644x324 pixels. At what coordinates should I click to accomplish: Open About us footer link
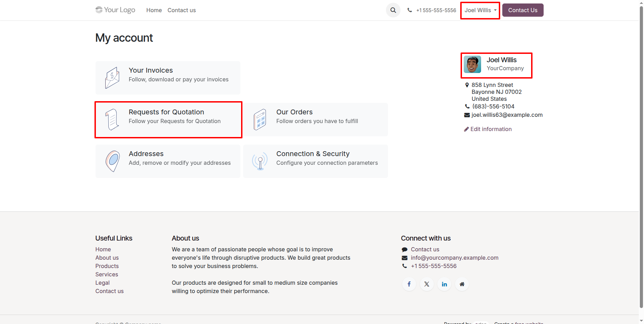107,258
